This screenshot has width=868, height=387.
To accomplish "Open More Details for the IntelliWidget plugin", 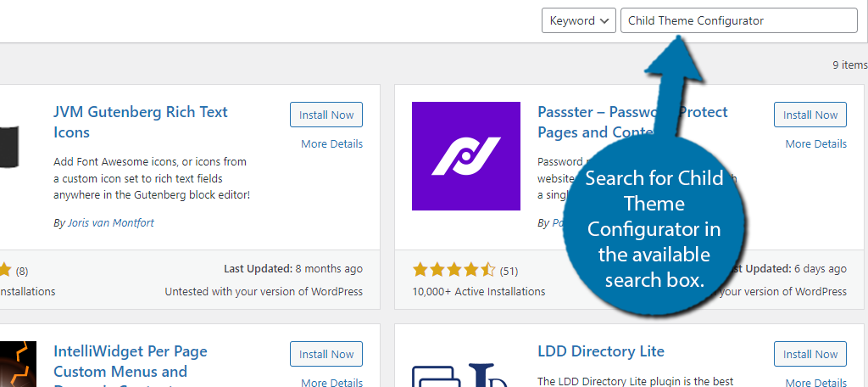I will (x=331, y=383).
